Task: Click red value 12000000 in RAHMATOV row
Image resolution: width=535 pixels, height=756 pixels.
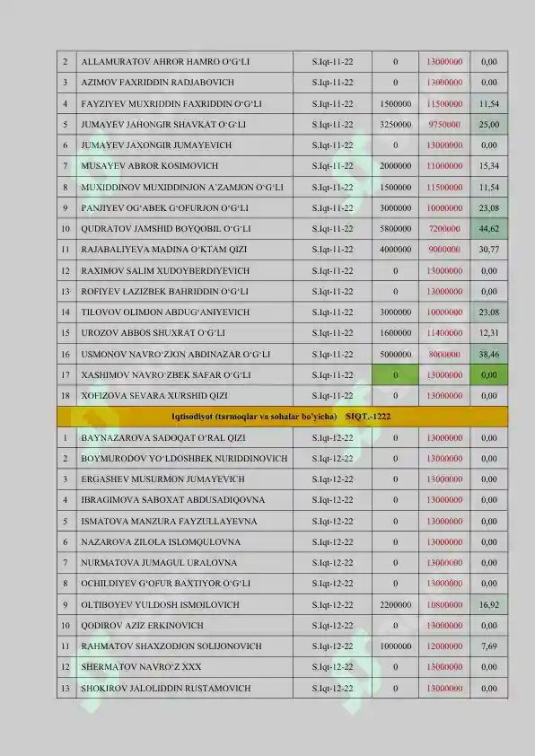Action: click(x=444, y=646)
